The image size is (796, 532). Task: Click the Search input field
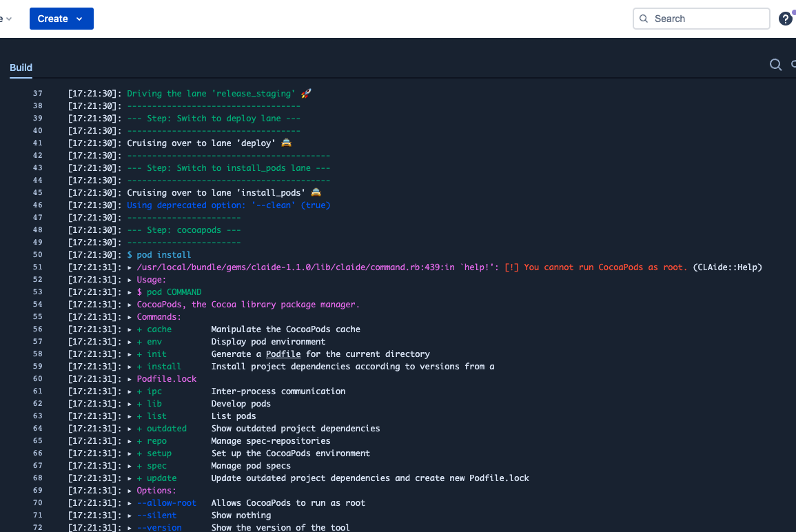coord(701,19)
